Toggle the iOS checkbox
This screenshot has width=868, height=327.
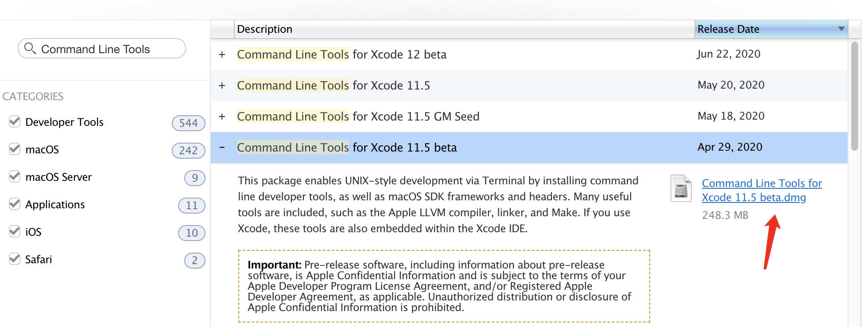[15, 232]
